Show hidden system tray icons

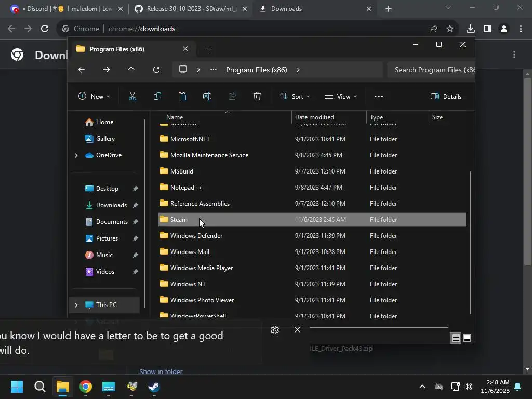pos(422,387)
